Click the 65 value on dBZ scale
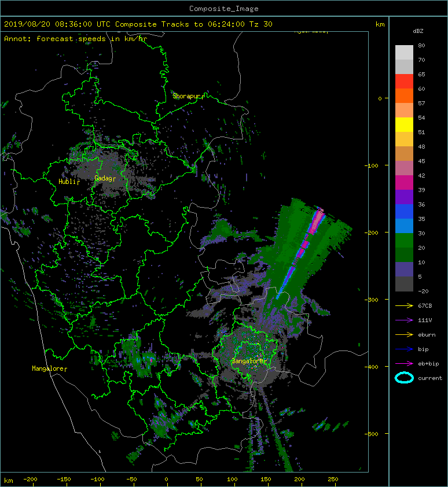 421,74
